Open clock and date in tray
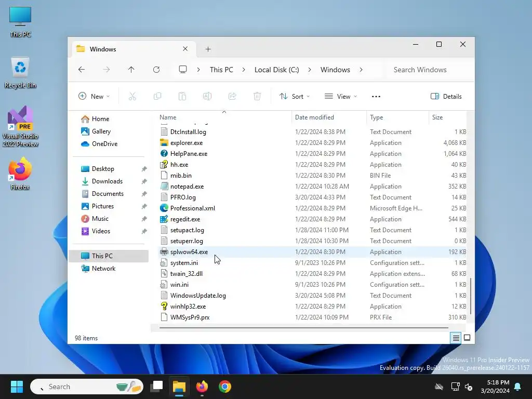This screenshot has width=532, height=399. coord(495,387)
